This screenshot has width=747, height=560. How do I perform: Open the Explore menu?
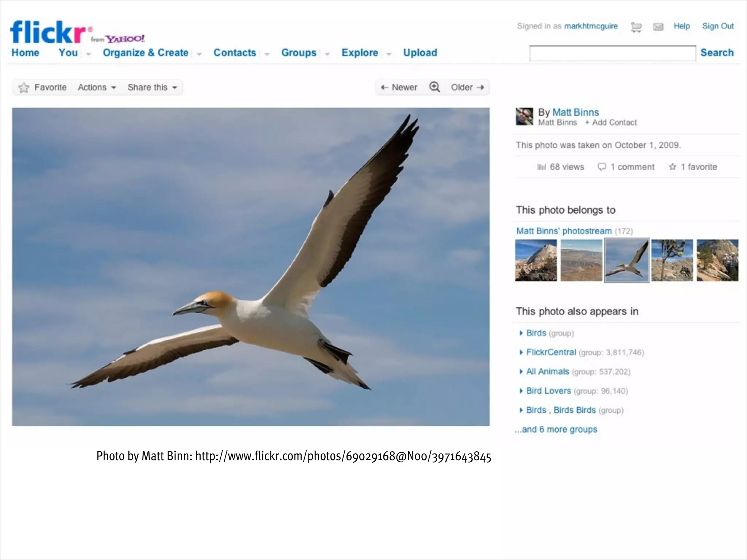click(360, 53)
